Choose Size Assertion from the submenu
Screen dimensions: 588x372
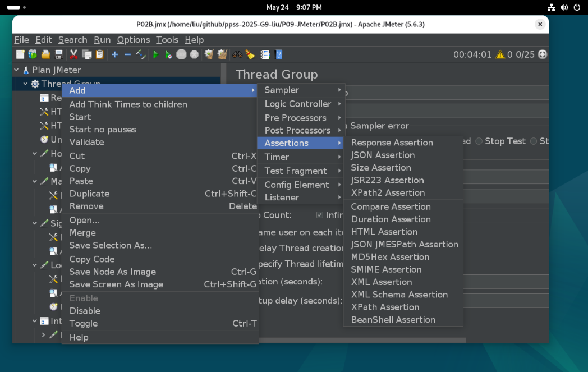point(403,168)
